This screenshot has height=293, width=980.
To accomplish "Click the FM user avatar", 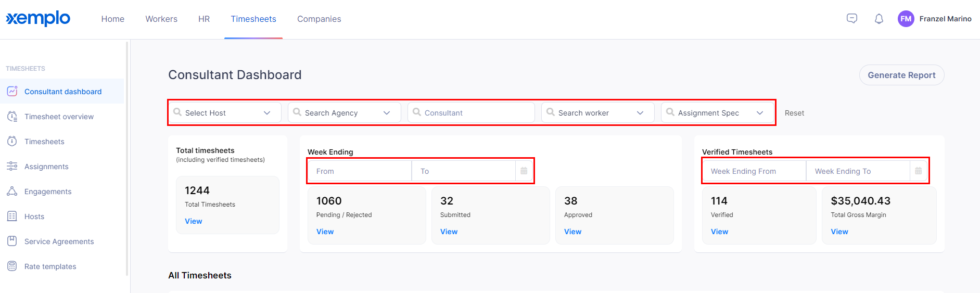I will point(906,19).
